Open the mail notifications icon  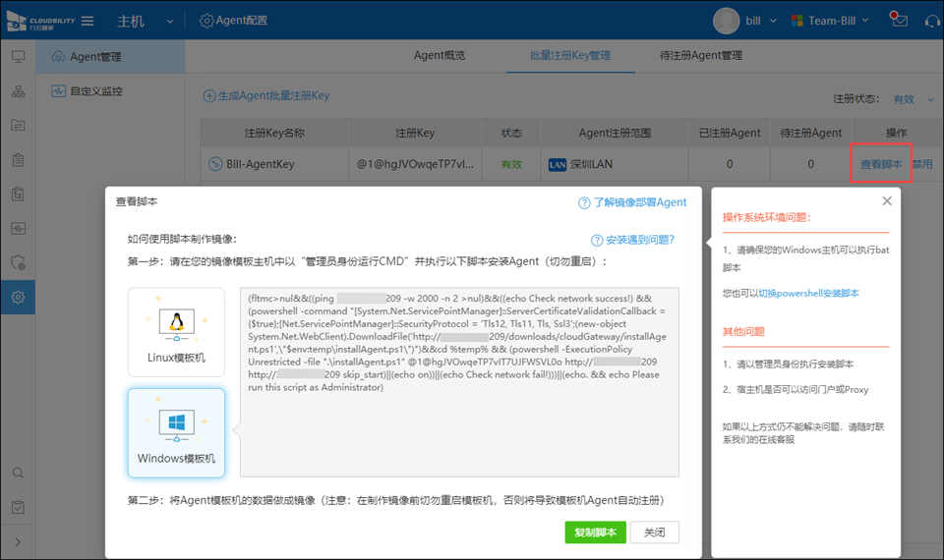tap(897, 20)
